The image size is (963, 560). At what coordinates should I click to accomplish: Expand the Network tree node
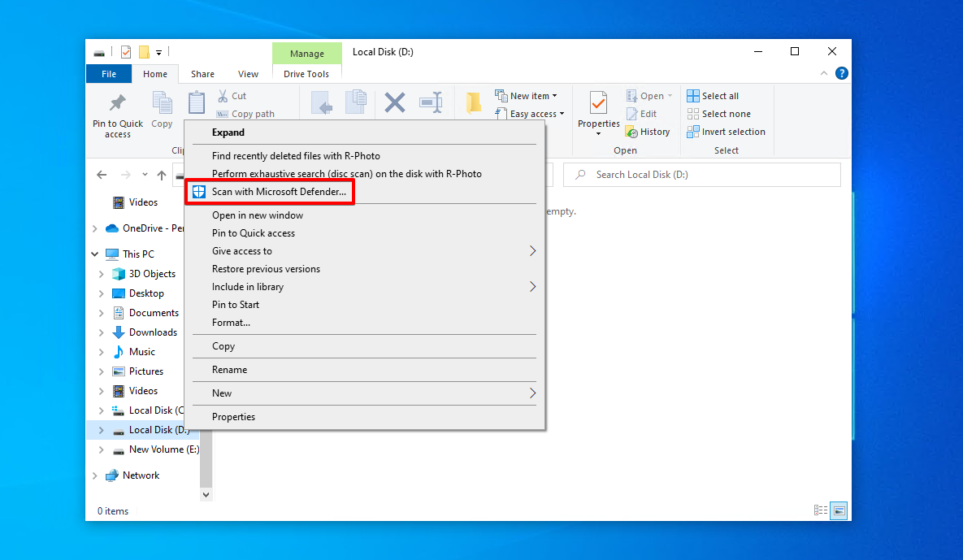[x=94, y=475]
